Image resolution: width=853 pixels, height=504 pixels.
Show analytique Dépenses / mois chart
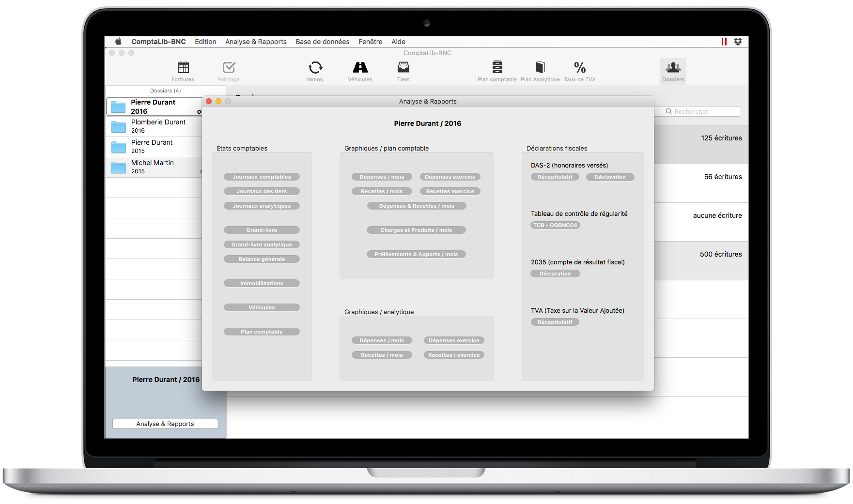click(382, 340)
